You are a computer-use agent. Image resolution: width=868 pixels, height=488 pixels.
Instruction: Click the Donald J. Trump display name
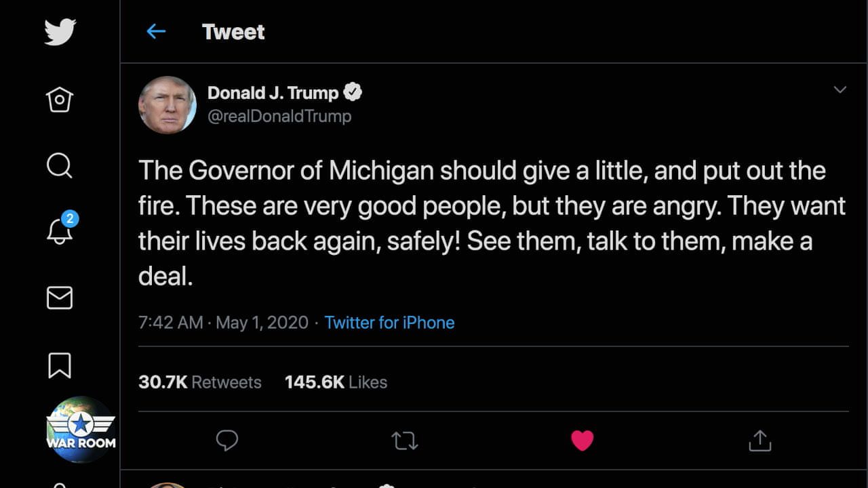[x=273, y=92]
